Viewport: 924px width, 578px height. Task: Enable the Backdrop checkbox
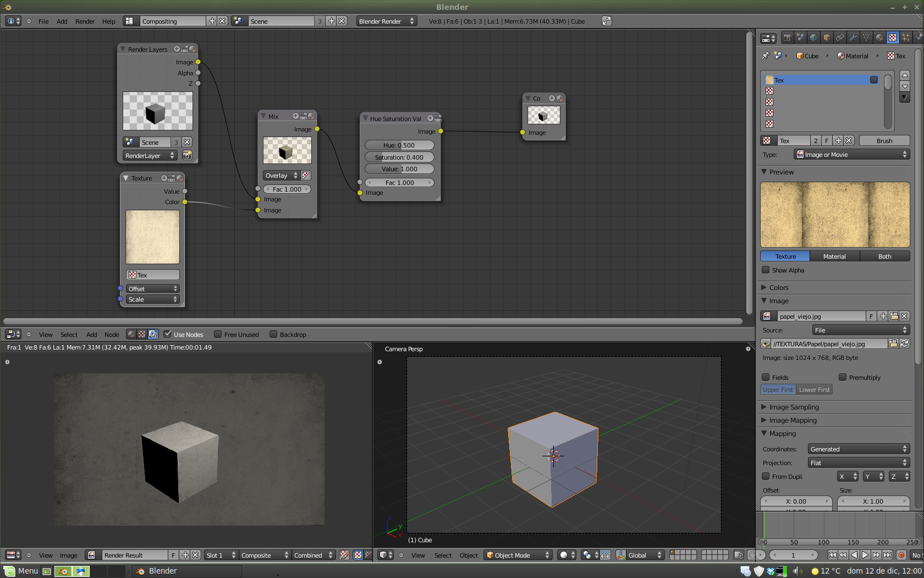tap(273, 334)
